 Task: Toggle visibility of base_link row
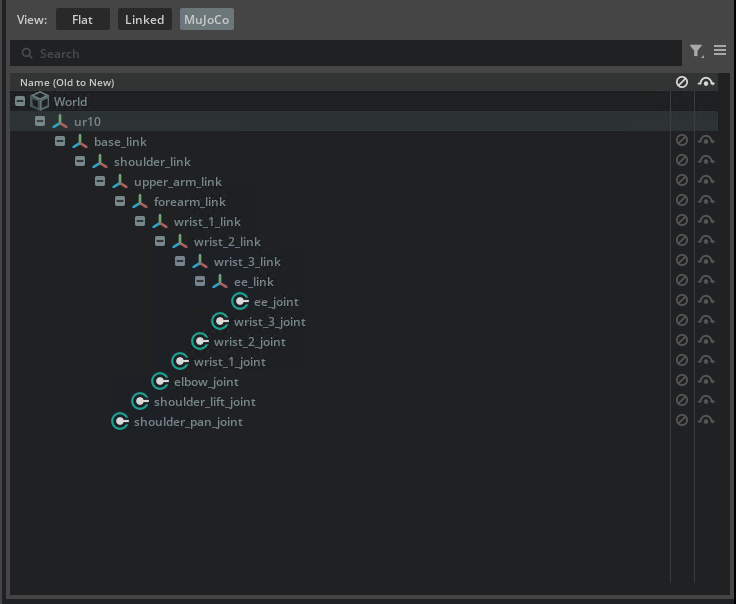(706, 141)
